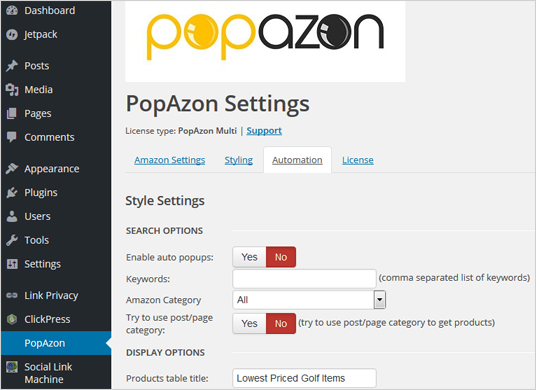The image size is (536, 390).
Task: Click the Keywords input field
Action: click(x=304, y=279)
